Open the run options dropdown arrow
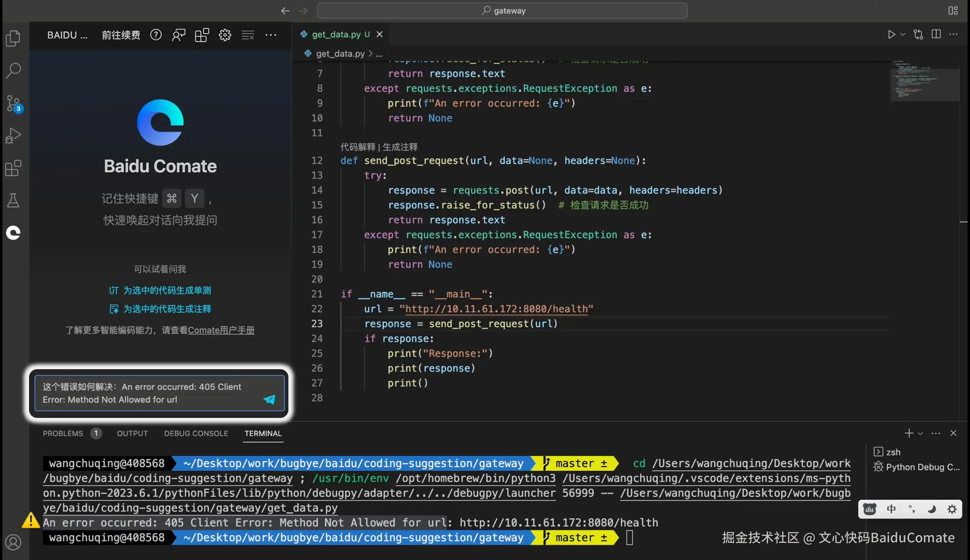The image size is (970, 560). [903, 34]
